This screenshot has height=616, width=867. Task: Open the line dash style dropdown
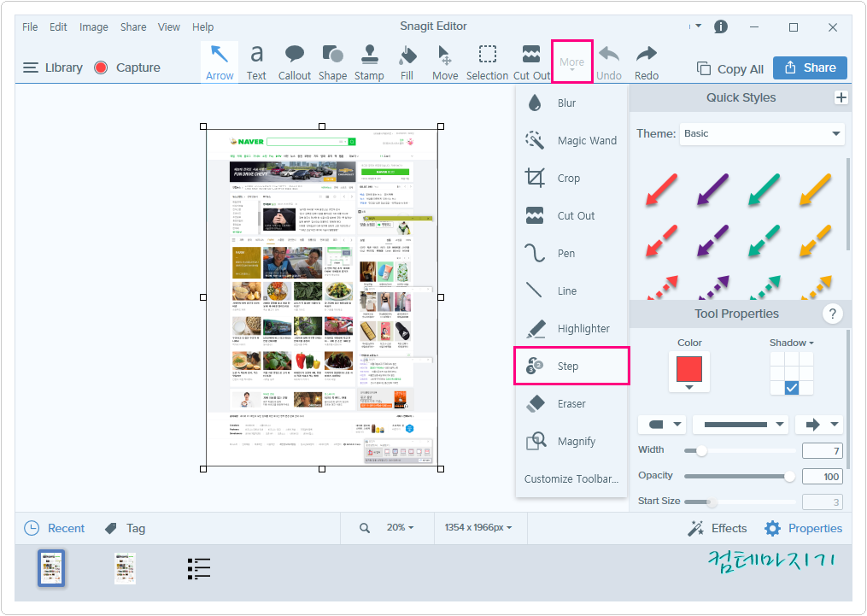point(741,425)
